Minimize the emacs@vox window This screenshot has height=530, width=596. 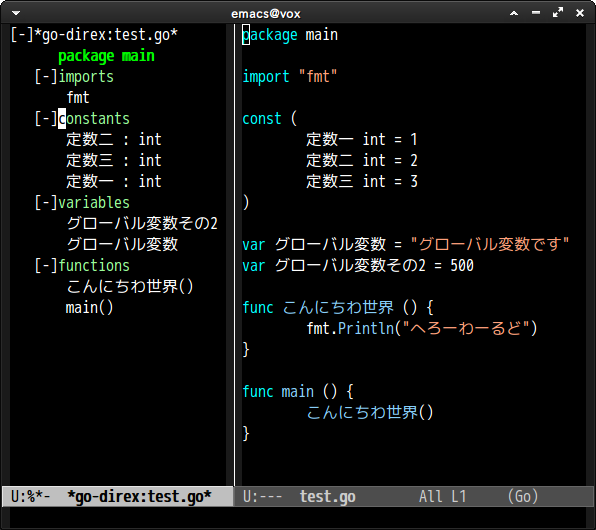pyautogui.click(x=536, y=13)
